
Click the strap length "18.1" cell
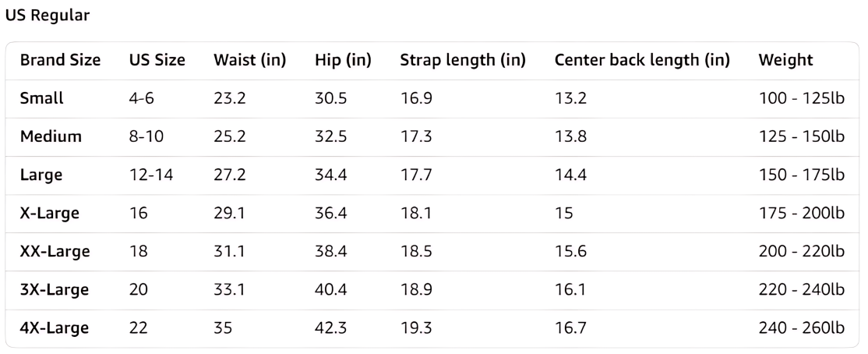click(415, 213)
